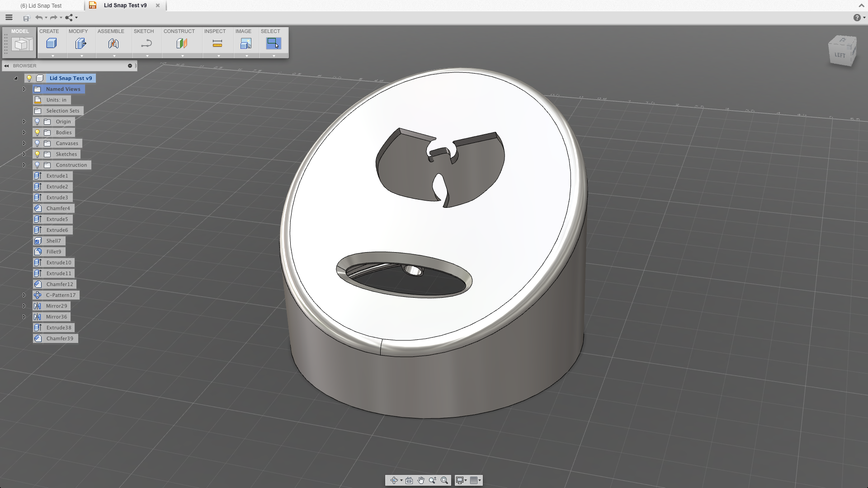Switch to the (6) Lid Snap Test tab
The image size is (868, 488).
[41, 6]
